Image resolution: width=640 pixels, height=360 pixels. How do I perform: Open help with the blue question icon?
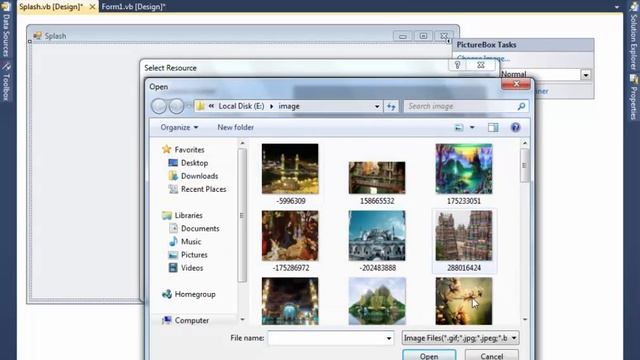click(x=516, y=128)
